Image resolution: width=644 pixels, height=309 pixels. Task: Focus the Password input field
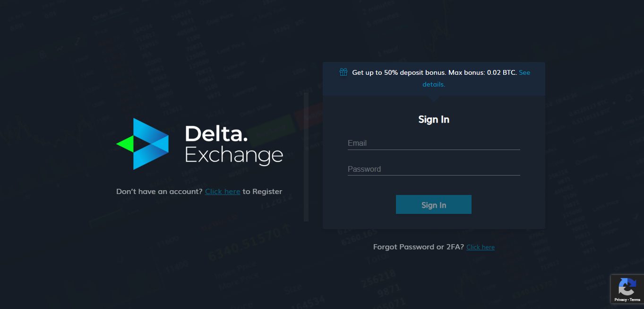tap(433, 169)
